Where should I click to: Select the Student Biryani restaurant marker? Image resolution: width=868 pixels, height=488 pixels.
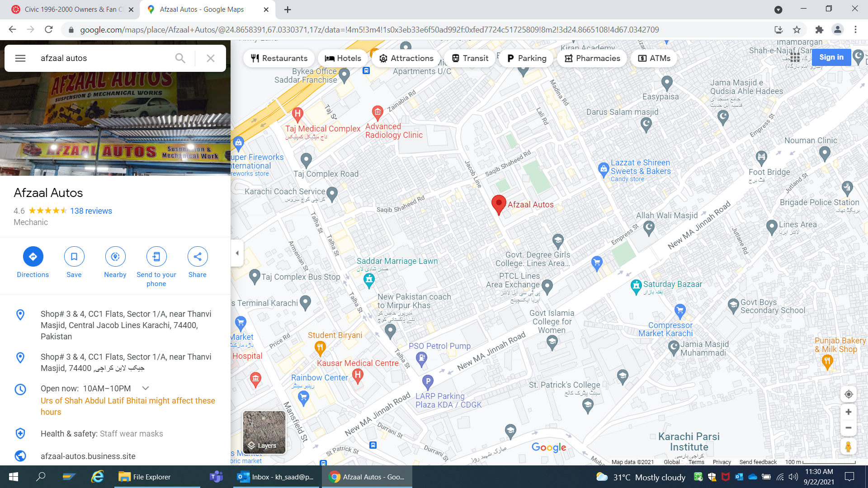click(x=320, y=348)
